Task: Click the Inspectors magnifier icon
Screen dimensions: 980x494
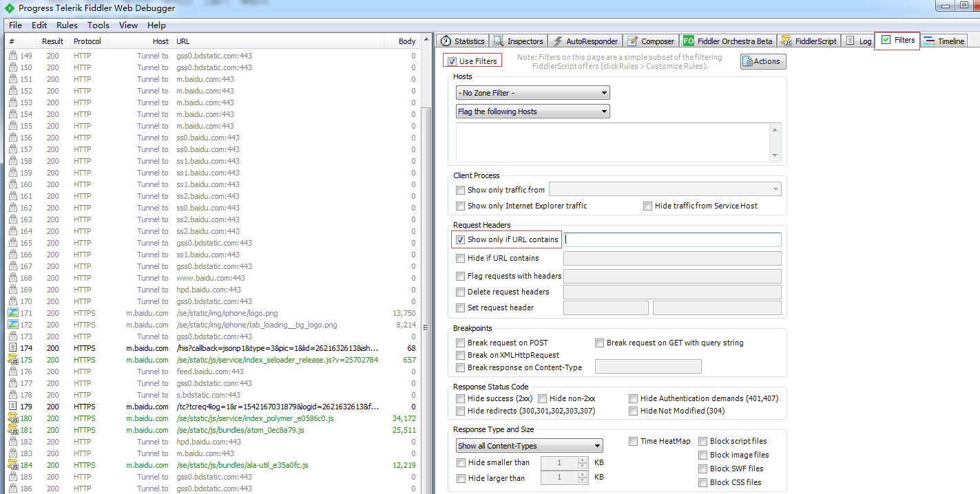Action: tap(498, 41)
